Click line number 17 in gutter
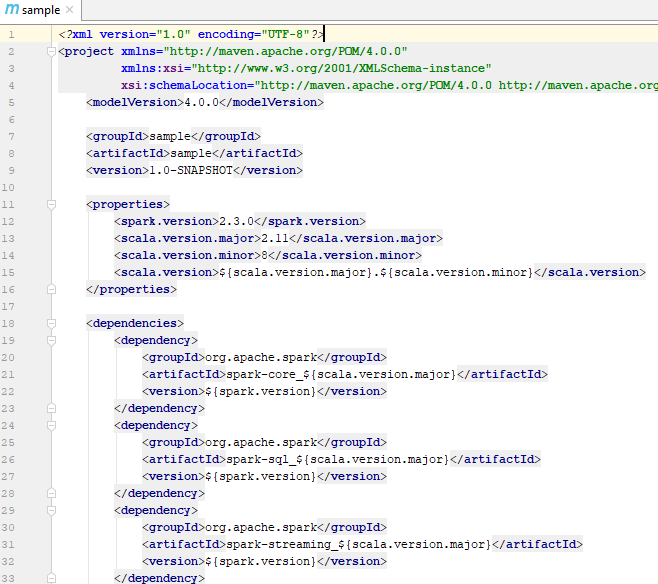 coord(8,307)
